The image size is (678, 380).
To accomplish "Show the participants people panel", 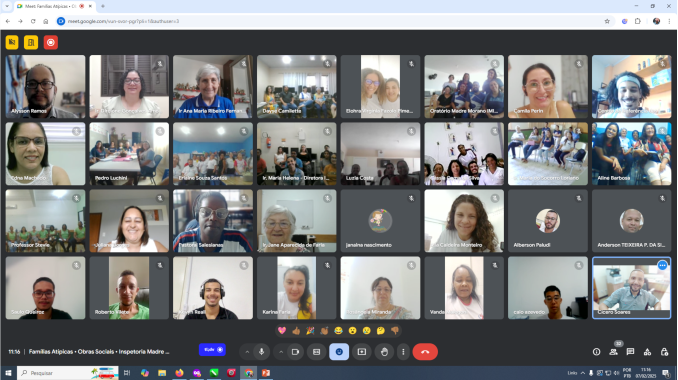I will 614,352.
